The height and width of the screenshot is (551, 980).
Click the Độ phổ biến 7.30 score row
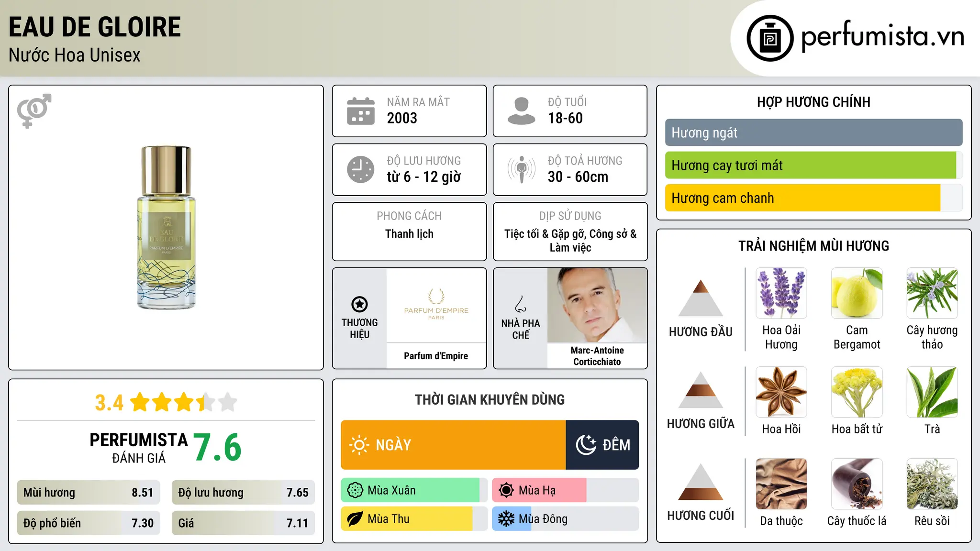pos(89,523)
